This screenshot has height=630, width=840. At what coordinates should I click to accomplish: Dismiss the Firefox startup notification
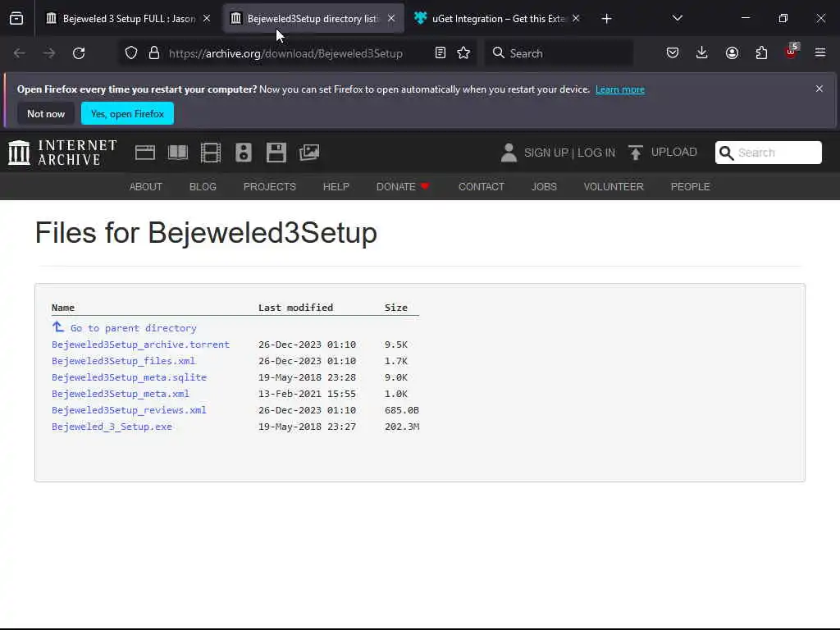point(819,89)
